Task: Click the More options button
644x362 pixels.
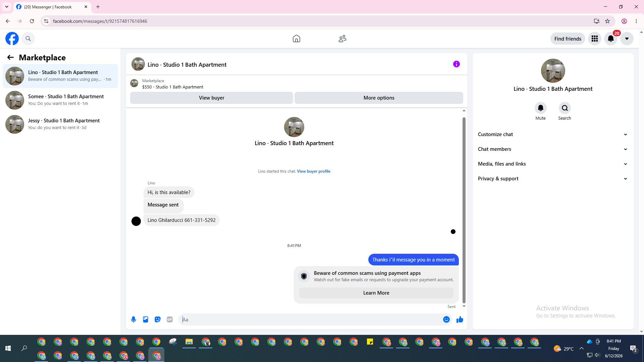Action: click(x=379, y=98)
